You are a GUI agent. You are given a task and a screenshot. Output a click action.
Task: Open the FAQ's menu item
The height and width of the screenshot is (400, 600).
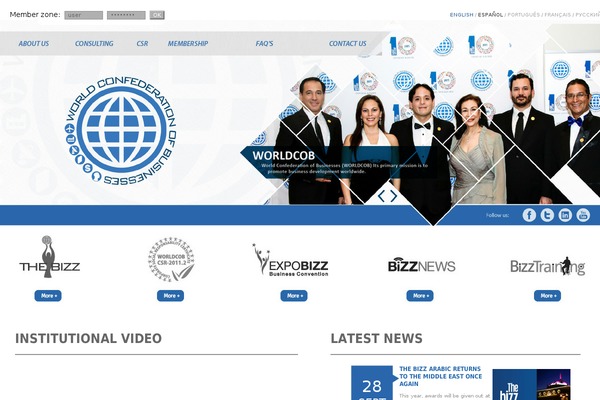coord(264,44)
